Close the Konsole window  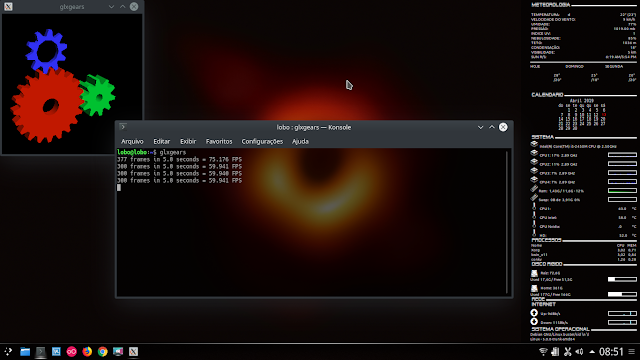coord(503,127)
